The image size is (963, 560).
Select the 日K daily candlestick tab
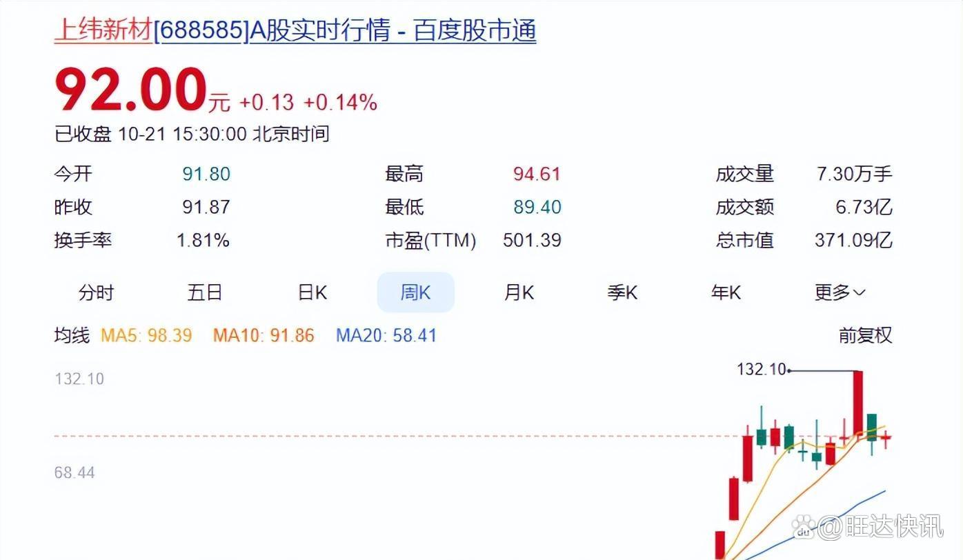click(x=312, y=292)
